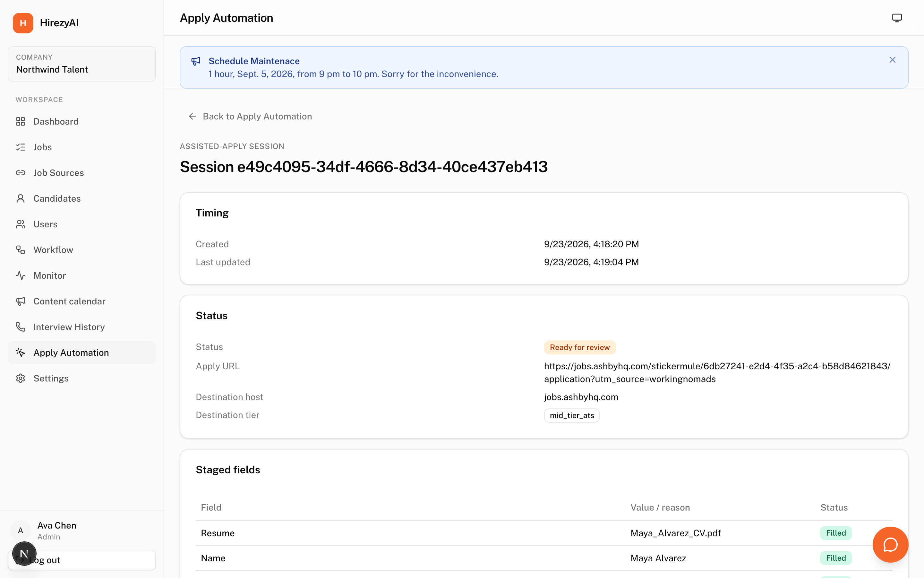Click the Ava Chen avatar
Viewport: 924px width, 578px height.
[x=21, y=530]
